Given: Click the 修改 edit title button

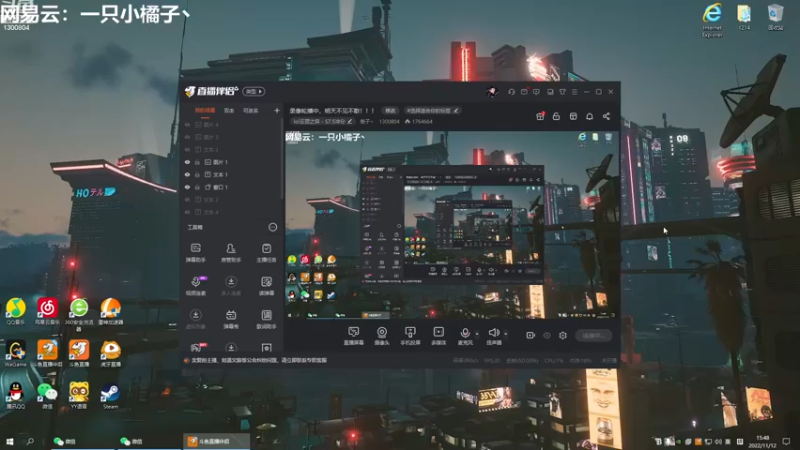Looking at the screenshot, I should coord(390,110).
